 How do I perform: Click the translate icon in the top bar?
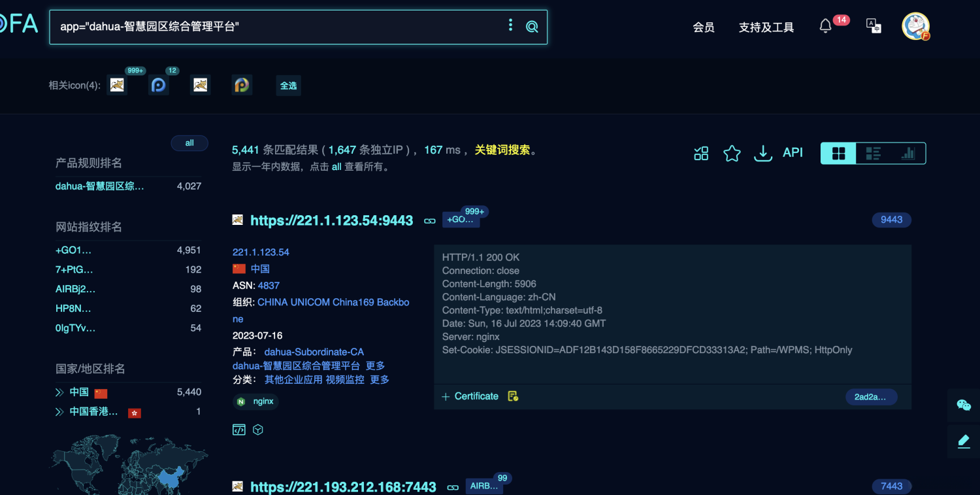pos(873,27)
